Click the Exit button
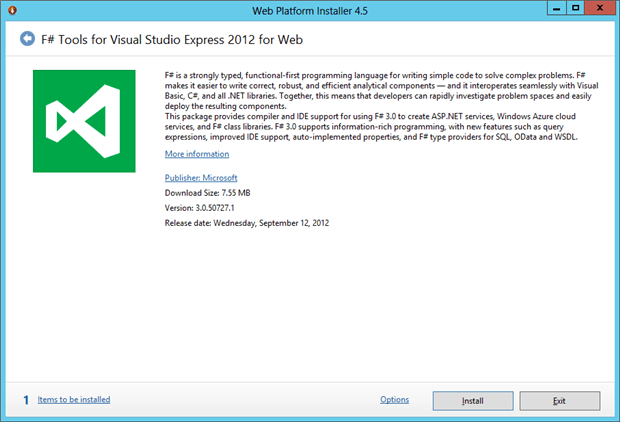Viewport: 620px width, 422px height. click(x=560, y=401)
